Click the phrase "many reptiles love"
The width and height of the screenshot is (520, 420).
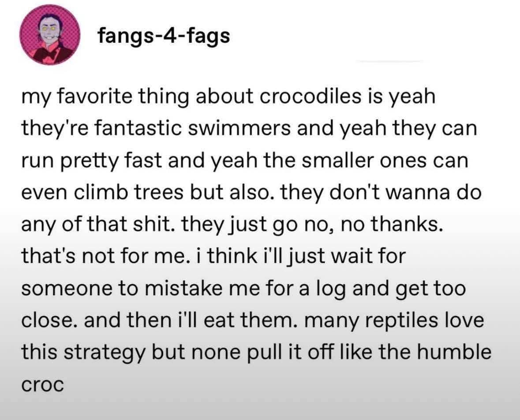[391, 321]
